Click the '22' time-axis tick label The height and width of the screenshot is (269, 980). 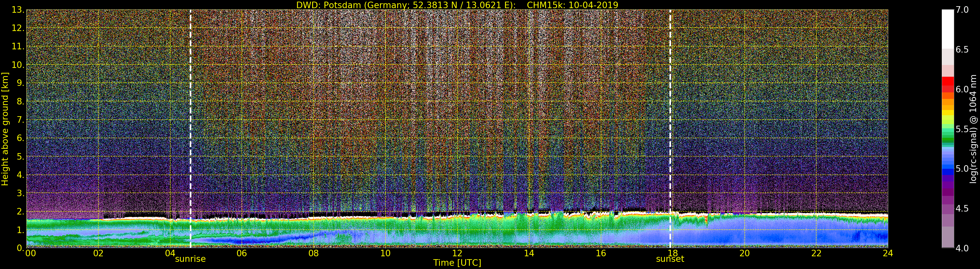click(x=816, y=253)
